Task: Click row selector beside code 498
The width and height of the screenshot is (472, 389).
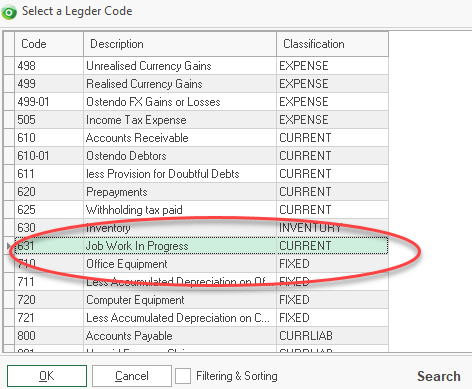Action: [x=9, y=66]
